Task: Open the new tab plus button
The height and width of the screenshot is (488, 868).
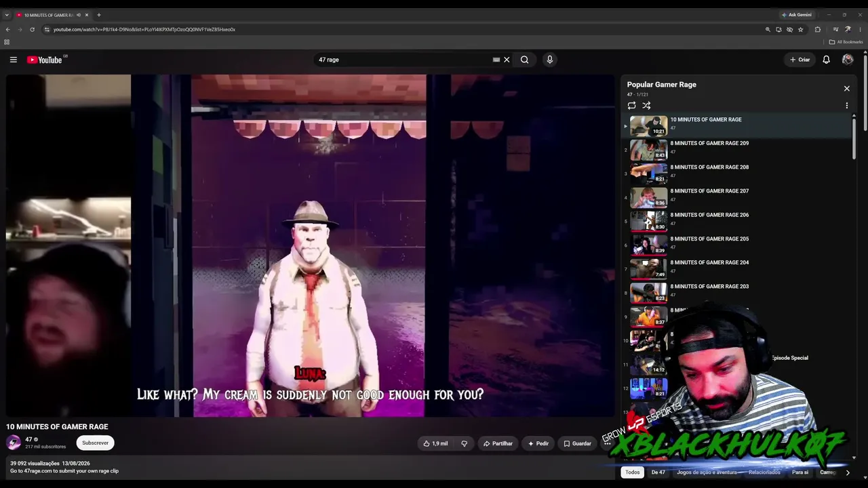Action: click(98, 15)
